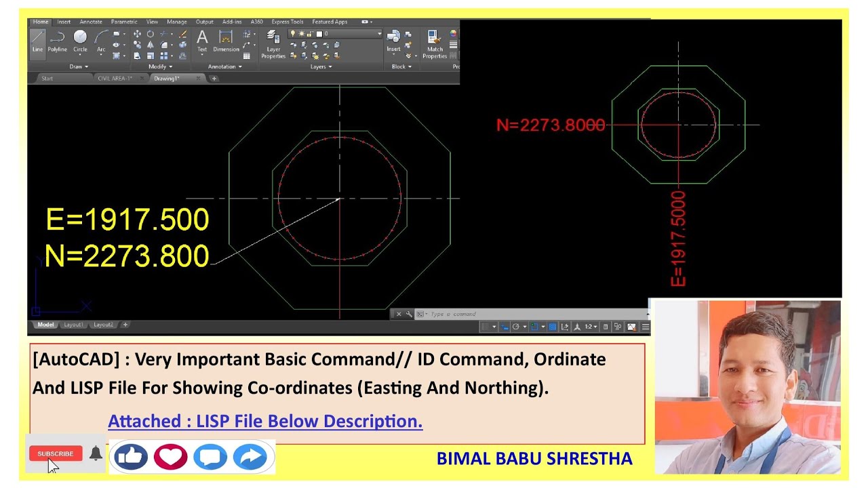Switch to the Layout1 tab
Screen dimensions: 868x488
click(x=73, y=325)
